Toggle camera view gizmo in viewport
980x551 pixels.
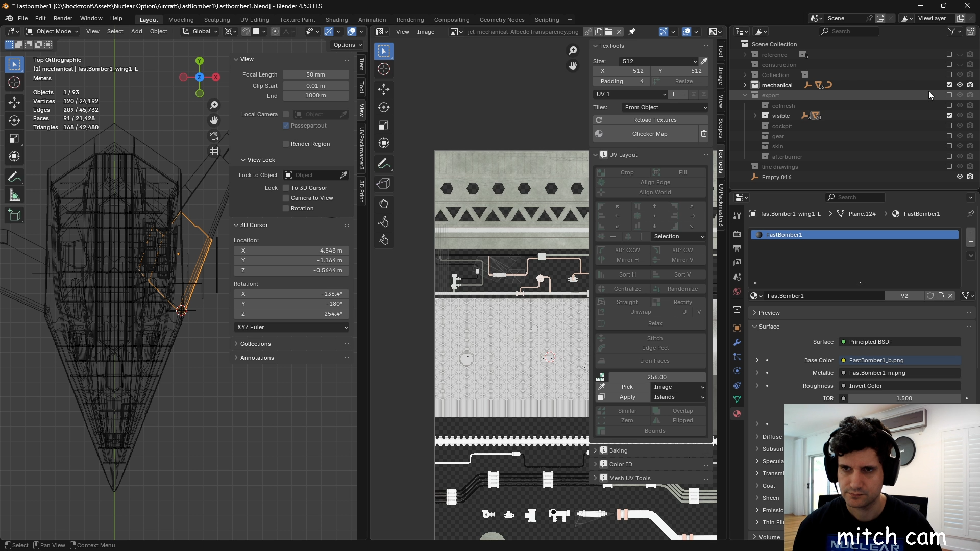click(214, 136)
